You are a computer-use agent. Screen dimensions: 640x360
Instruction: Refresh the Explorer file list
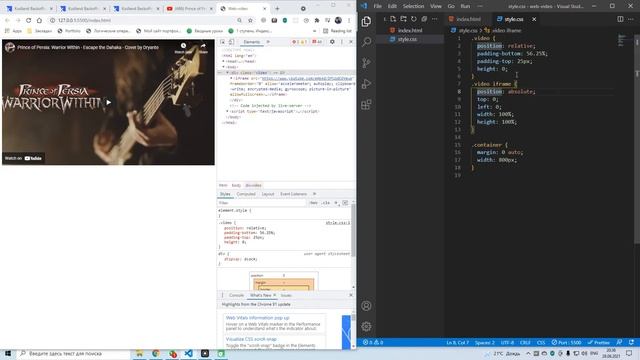tap(413, 19)
